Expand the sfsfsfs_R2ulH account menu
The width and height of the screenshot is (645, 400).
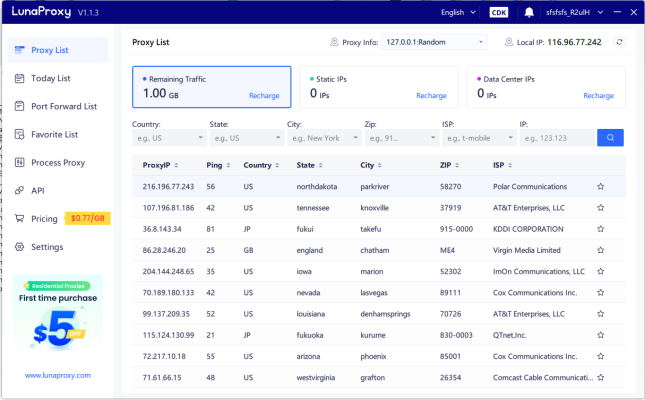[x=574, y=12]
